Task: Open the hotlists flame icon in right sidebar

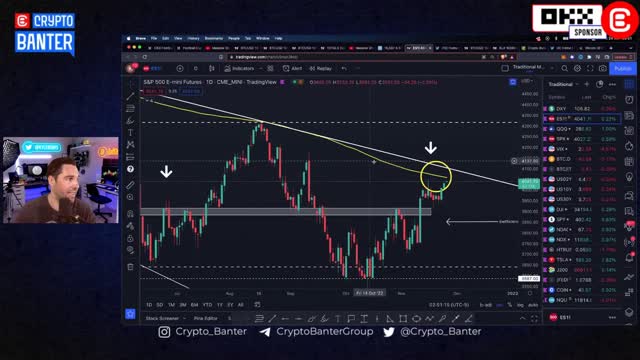Action: pos(629,146)
